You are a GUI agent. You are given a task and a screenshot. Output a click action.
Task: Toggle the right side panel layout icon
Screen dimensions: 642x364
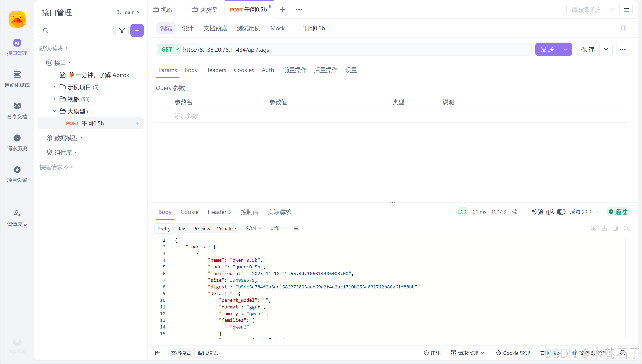pyautogui.click(x=623, y=28)
